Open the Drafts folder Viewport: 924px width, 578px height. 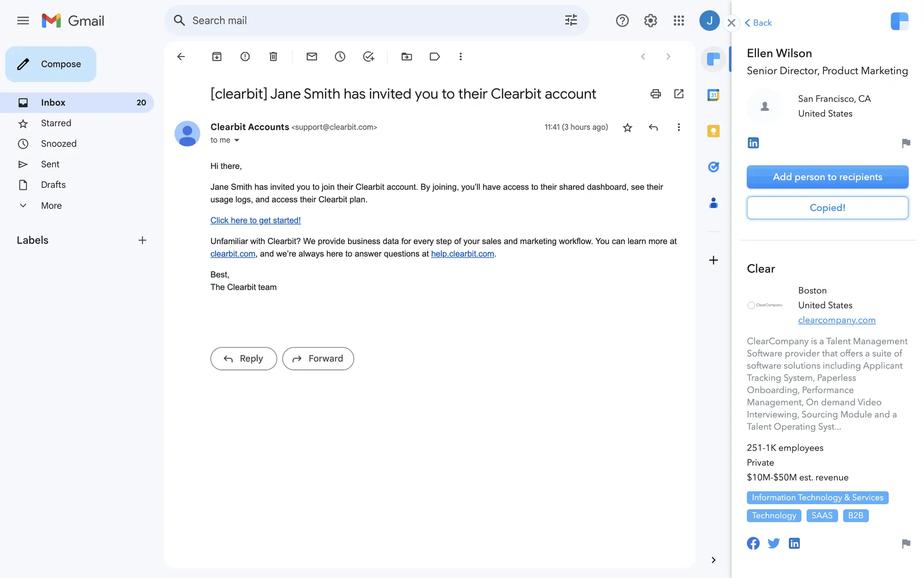click(53, 185)
